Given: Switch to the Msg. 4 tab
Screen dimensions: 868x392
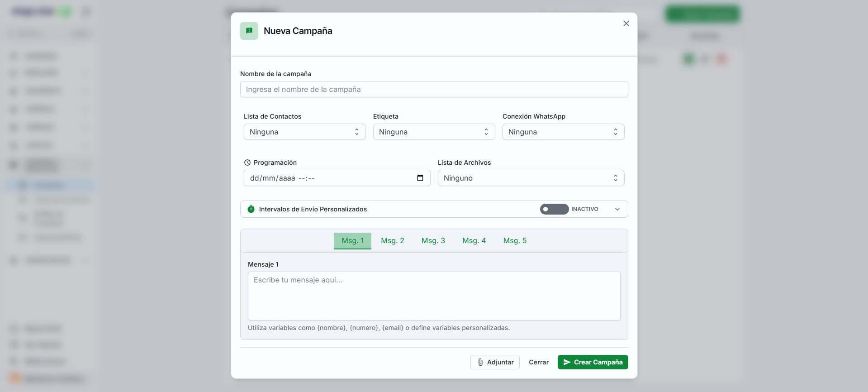Looking at the screenshot, I should (x=474, y=241).
